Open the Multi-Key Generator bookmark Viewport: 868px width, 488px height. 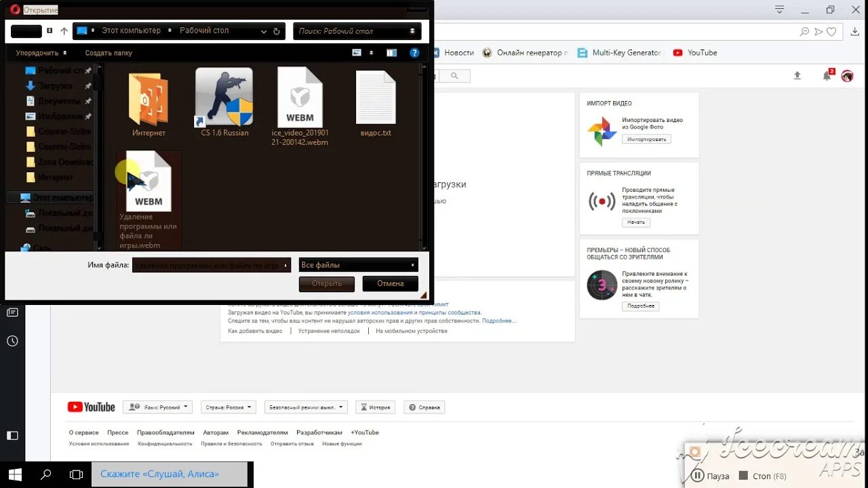point(620,52)
